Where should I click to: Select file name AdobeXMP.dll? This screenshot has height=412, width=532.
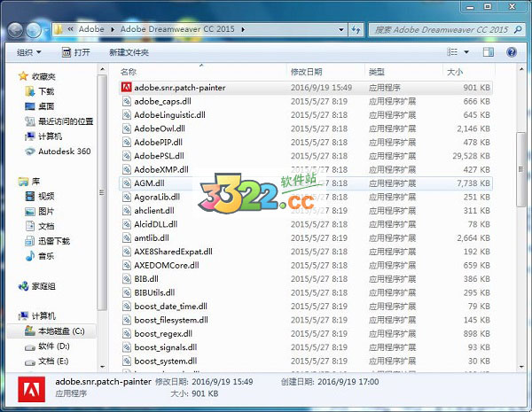(x=161, y=169)
